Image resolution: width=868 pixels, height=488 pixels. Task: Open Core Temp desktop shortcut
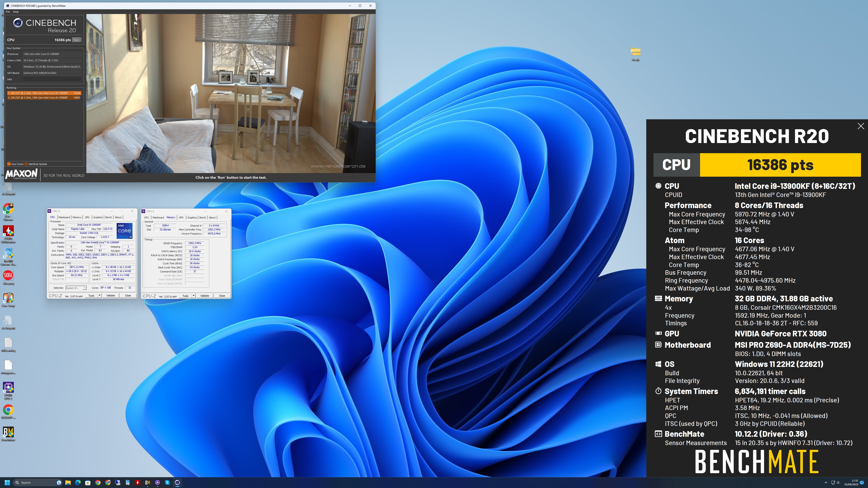point(8,300)
